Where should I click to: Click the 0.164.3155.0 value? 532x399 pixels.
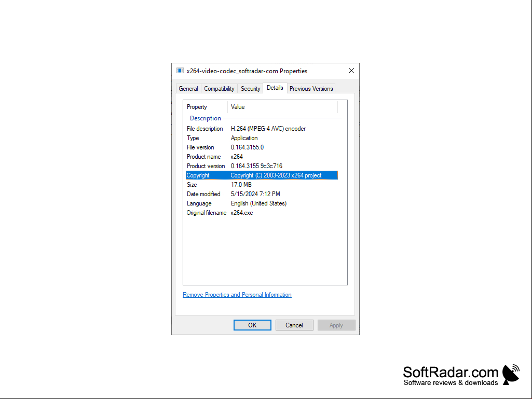tap(248, 147)
